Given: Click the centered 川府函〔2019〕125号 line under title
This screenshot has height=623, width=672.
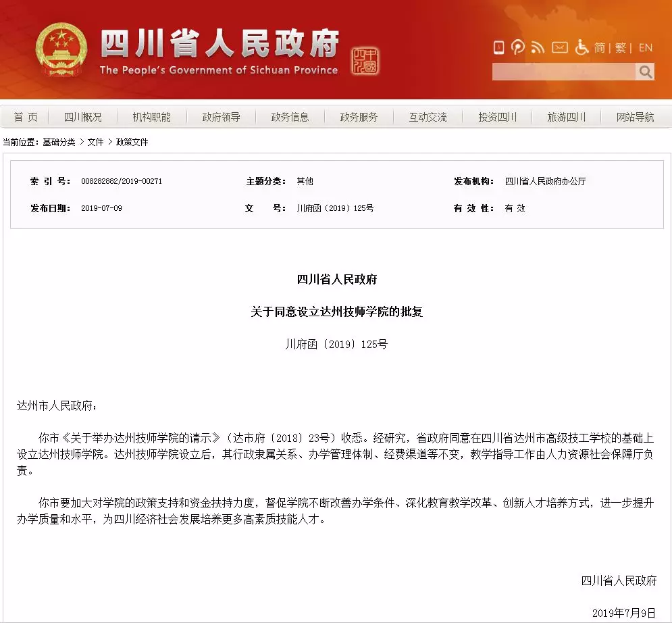Looking at the screenshot, I should 337,345.
